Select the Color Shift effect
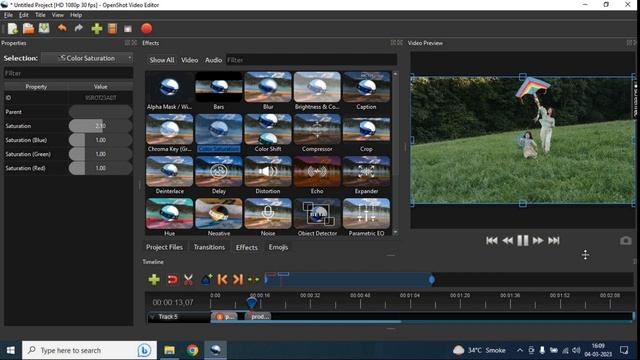Image resolution: width=640 pixels, height=360 pixels. [268, 133]
